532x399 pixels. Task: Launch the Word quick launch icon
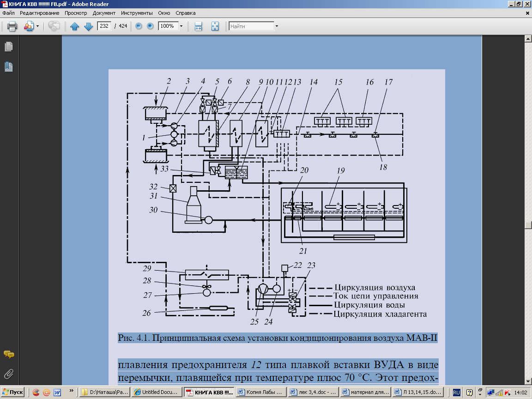tap(57, 393)
